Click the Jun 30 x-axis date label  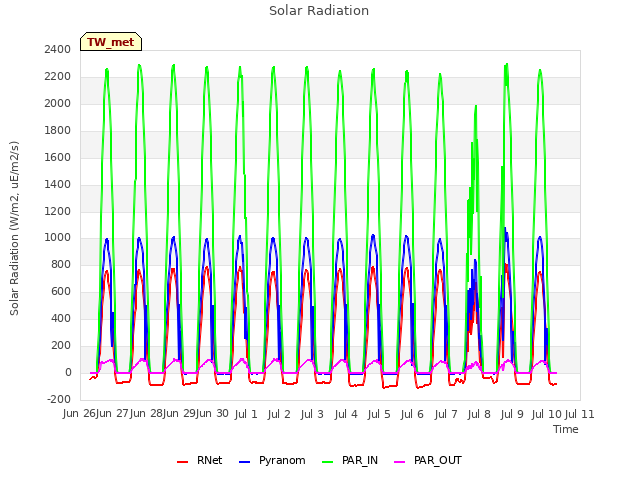[x=212, y=414]
